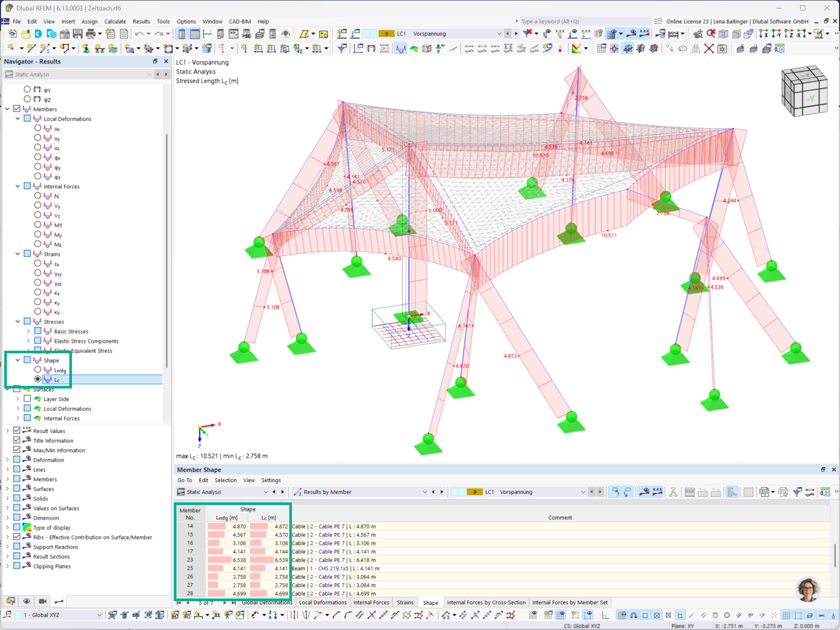Click the Navigator Data tab icon at bottom

pos(10,601)
